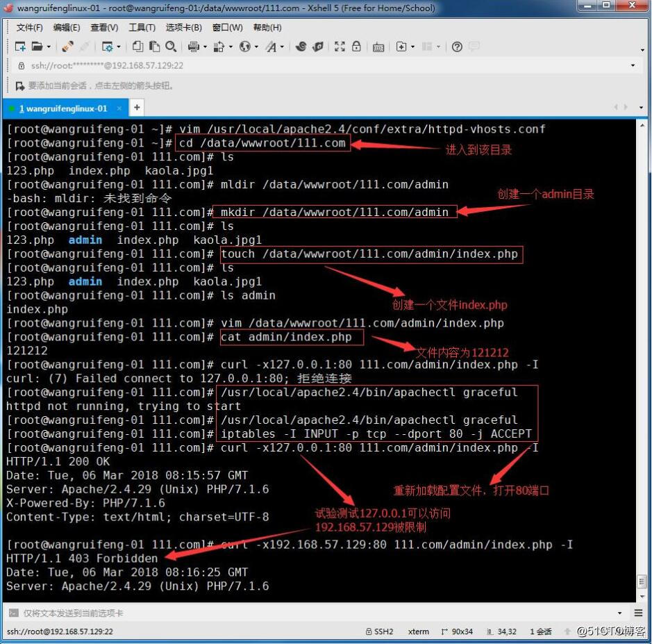Close the wangruifenglinux-01 tab
The height and width of the screenshot is (644, 652).
[x=119, y=108]
